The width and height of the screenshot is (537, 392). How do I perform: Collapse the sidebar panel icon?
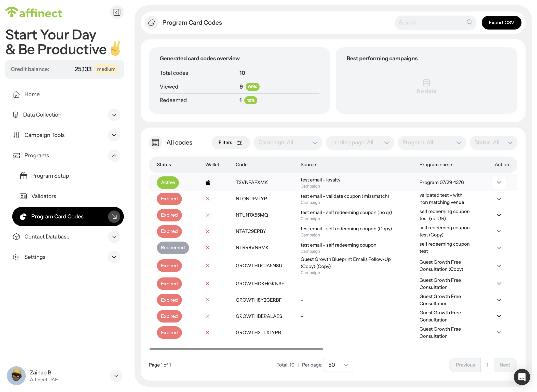click(x=117, y=12)
